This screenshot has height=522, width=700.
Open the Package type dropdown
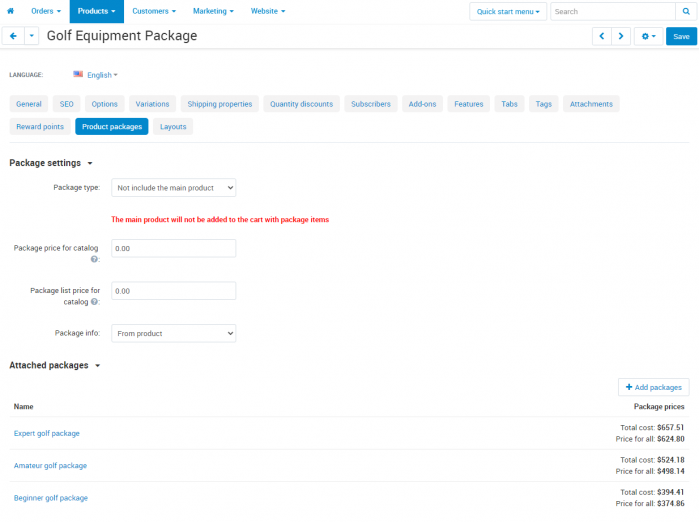(x=174, y=188)
